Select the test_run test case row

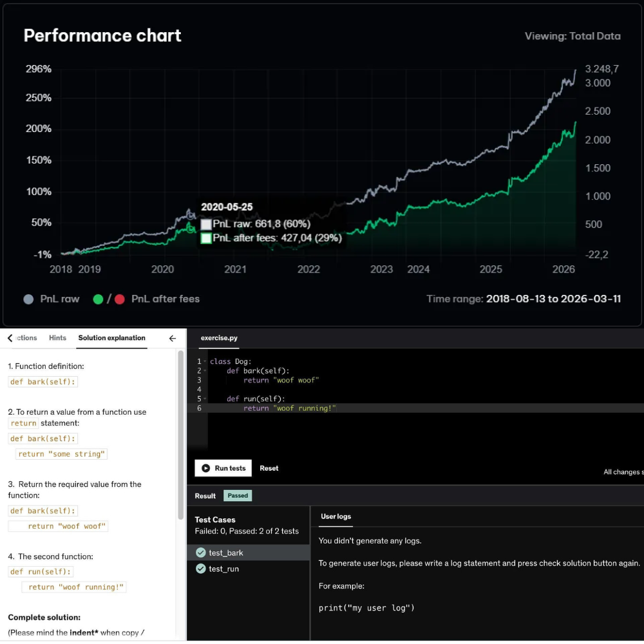pyautogui.click(x=248, y=569)
